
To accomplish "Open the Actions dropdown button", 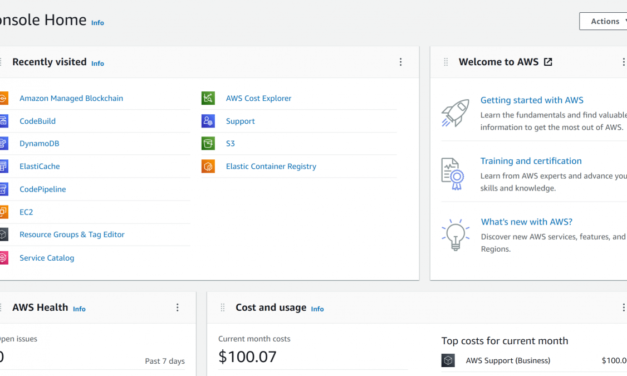I will pyautogui.click(x=603, y=21).
